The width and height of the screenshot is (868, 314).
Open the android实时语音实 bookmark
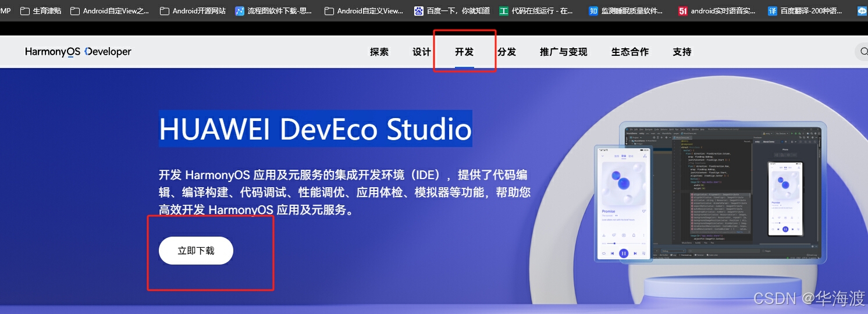[717, 10]
